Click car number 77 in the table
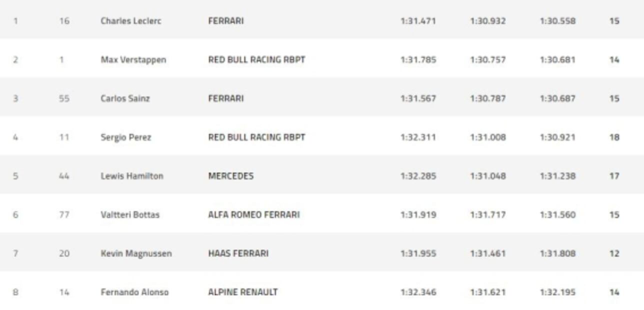644x310 pixels. tap(64, 215)
